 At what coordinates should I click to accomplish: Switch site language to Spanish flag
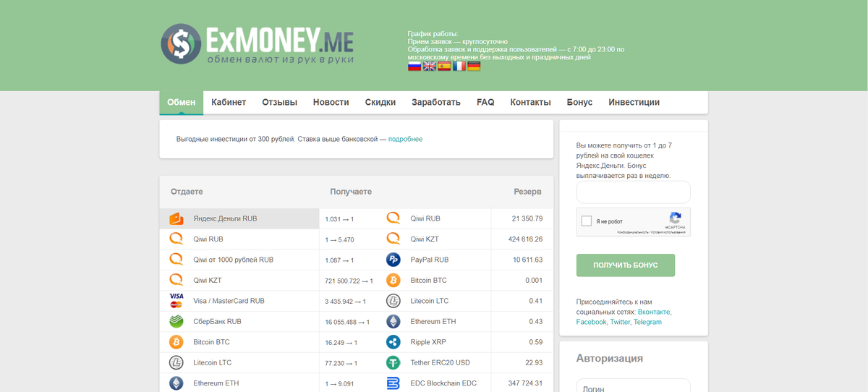pos(444,66)
